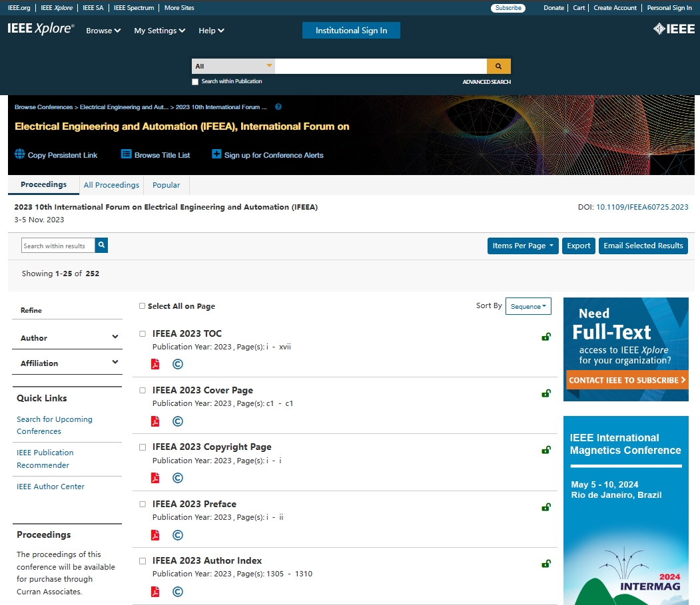This screenshot has width=700, height=605.
Task: Open the All search scope dropdown
Action: tap(234, 66)
